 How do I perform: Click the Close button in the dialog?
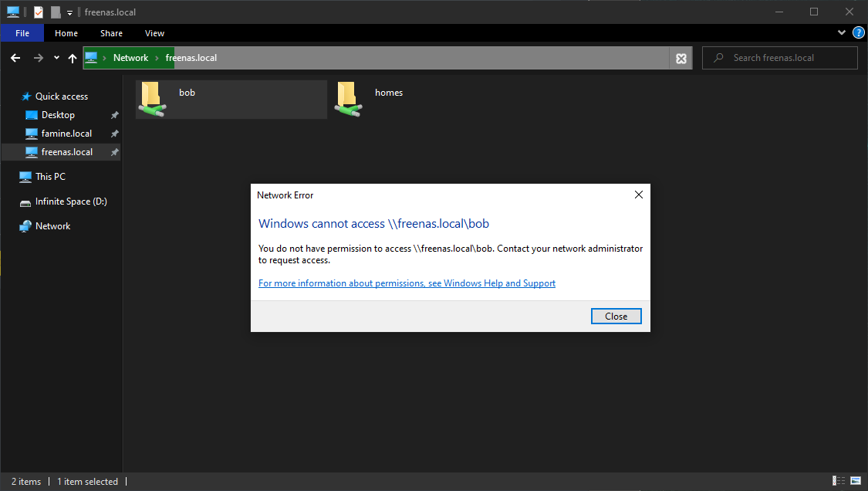[616, 316]
